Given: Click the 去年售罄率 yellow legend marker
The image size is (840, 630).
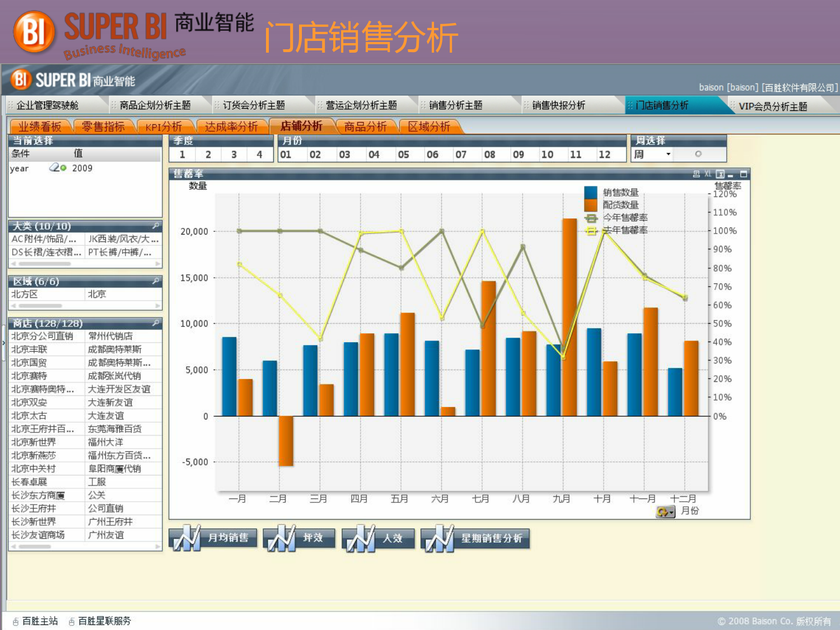Looking at the screenshot, I should [x=591, y=231].
